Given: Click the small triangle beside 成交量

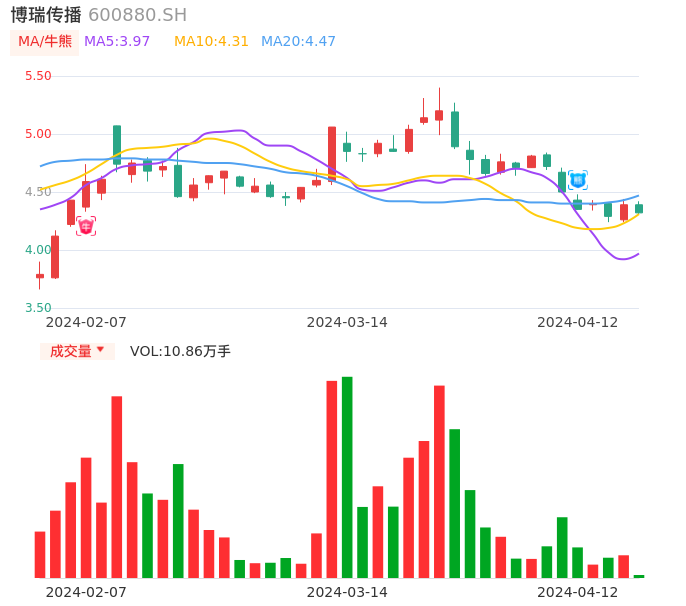Looking at the screenshot, I should 100,350.
